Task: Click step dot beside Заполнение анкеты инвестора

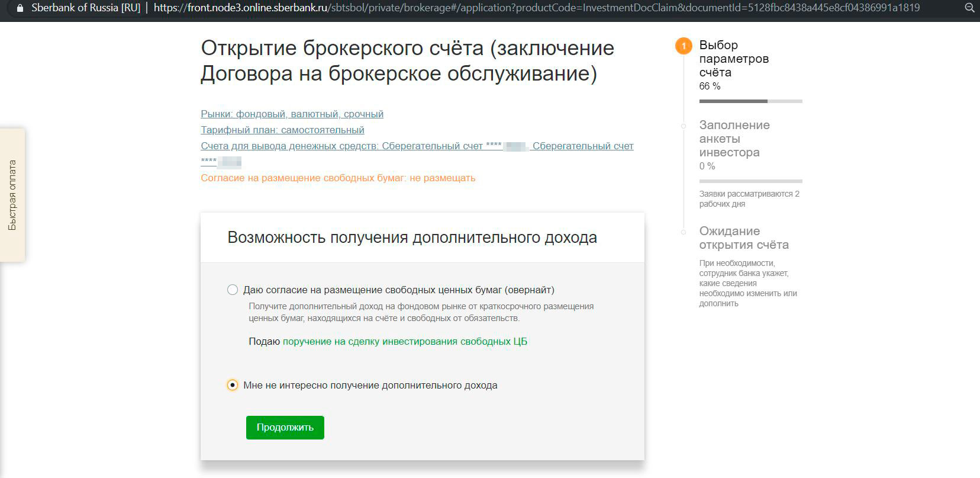Action: [684, 126]
